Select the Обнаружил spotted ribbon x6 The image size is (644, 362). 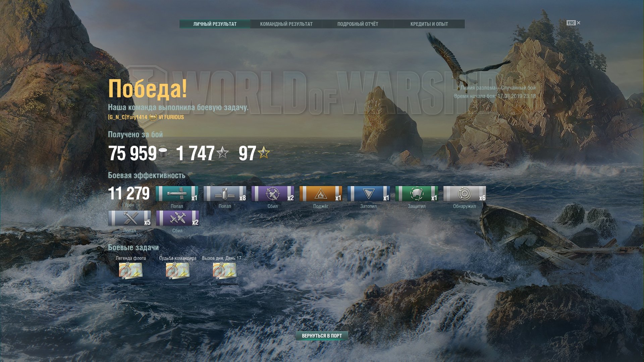(465, 194)
